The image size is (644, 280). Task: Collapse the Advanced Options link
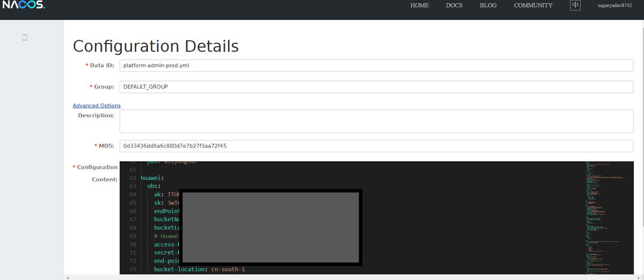click(x=97, y=105)
